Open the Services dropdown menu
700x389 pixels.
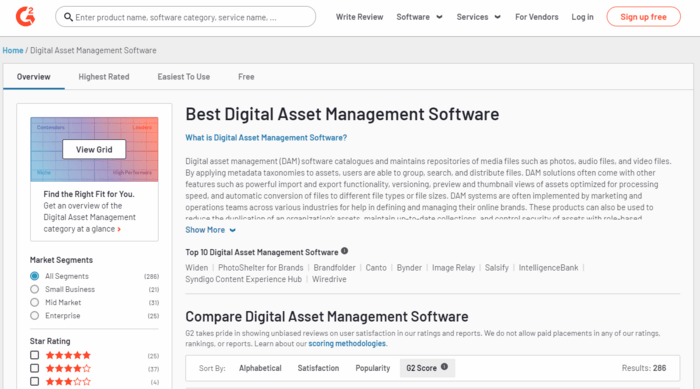pos(479,17)
